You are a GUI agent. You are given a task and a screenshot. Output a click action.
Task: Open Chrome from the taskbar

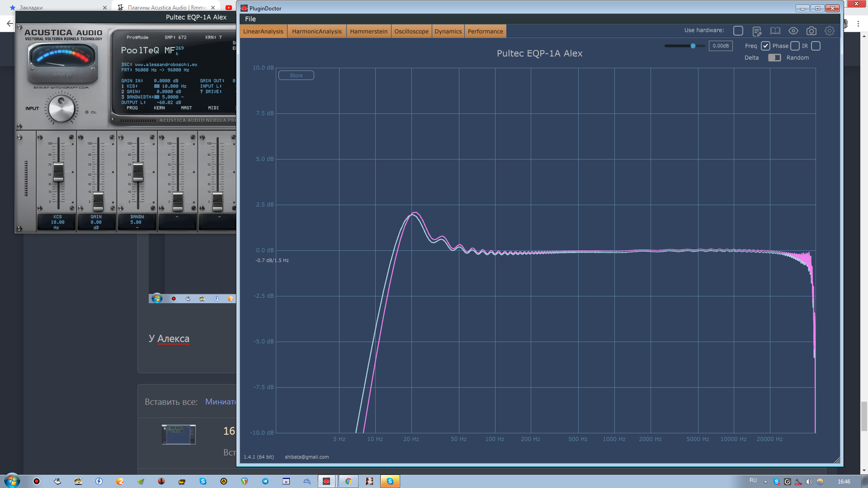pos(348,481)
